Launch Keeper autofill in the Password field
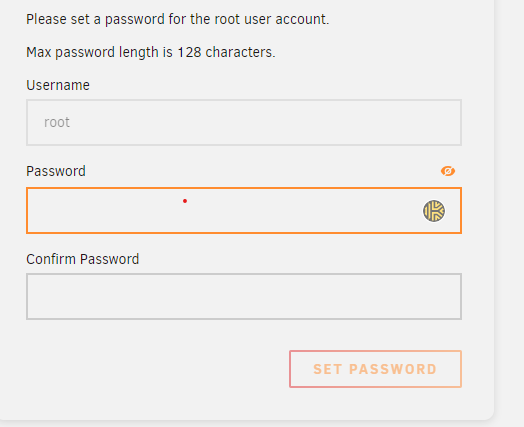The height and width of the screenshot is (427, 524). coord(434,211)
